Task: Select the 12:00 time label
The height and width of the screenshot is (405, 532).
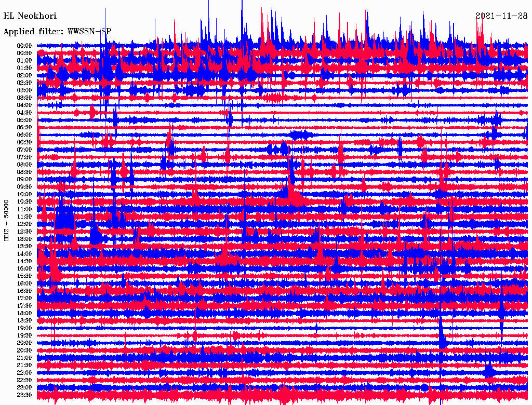Action: pyautogui.click(x=24, y=224)
